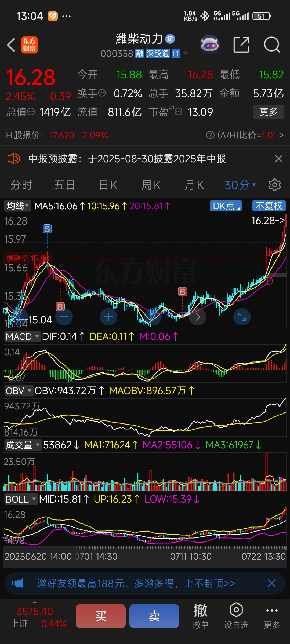Switch to the 五日 tab

click(64, 185)
